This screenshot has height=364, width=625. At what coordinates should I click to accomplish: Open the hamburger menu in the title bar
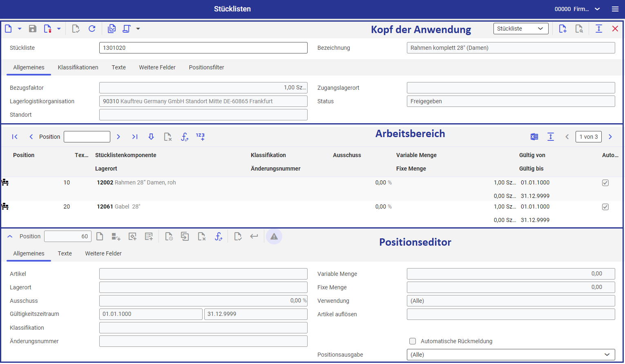click(x=615, y=9)
